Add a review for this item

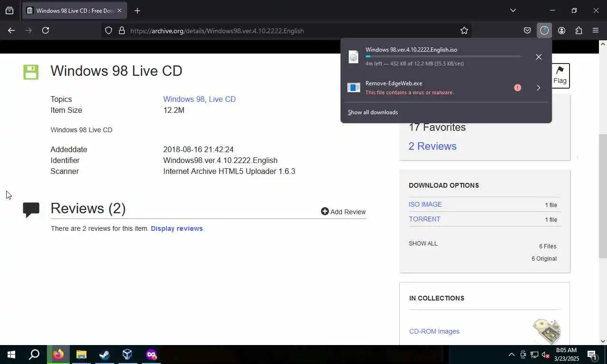pyautogui.click(x=343, y=212)
